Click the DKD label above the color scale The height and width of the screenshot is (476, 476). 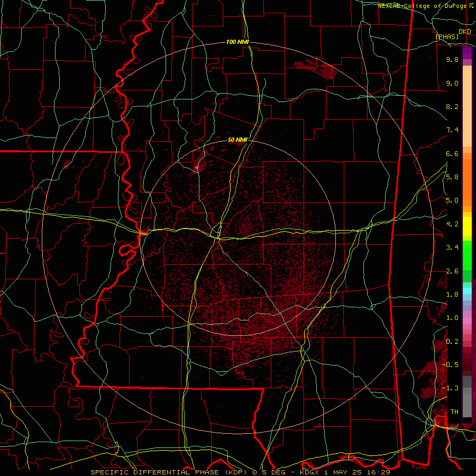pos(465,32)
